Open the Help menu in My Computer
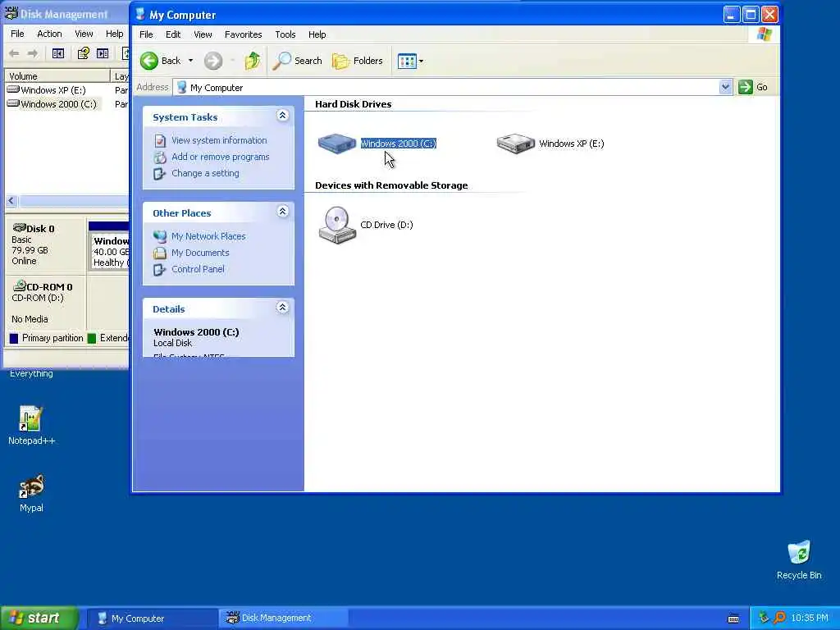Viewport: 840px width, 630px height. point(317,34)
